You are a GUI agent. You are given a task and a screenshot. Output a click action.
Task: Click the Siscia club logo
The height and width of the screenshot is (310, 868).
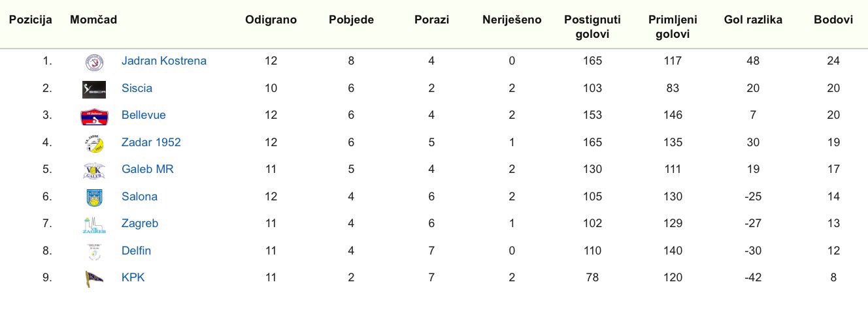point(94,89)
